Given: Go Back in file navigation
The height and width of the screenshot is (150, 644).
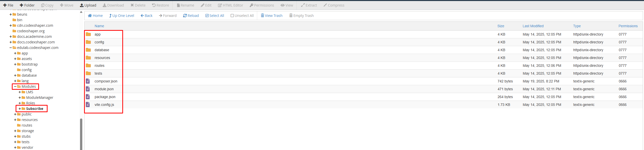Looking at the screenshot, I should click(146, 16).
